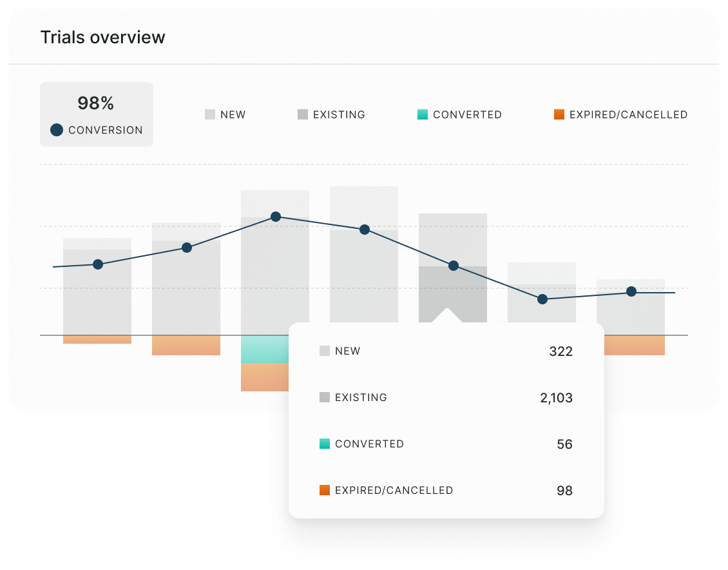Click teal CONVERTED swatch inside the tooltip
728x570 pixels.
pyautogui.click(x=325, y=444)
